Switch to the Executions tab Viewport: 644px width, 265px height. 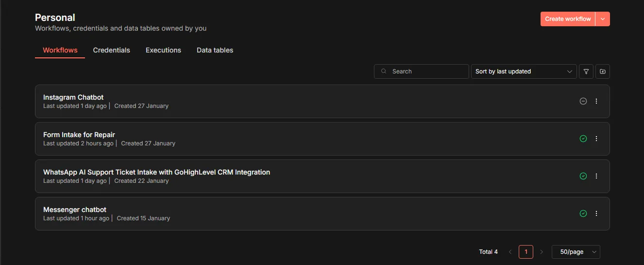(x=163, y=50)
